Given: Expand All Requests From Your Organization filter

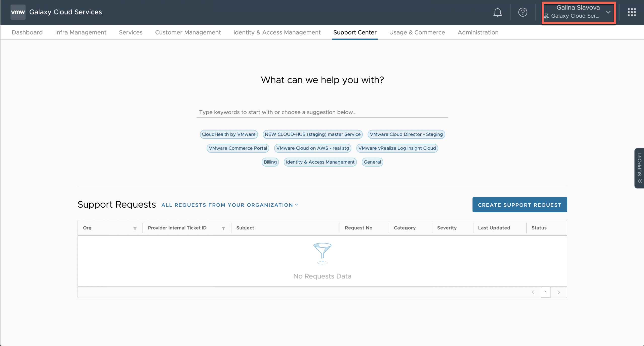Looking at the screenshot, I should (230, 205).
